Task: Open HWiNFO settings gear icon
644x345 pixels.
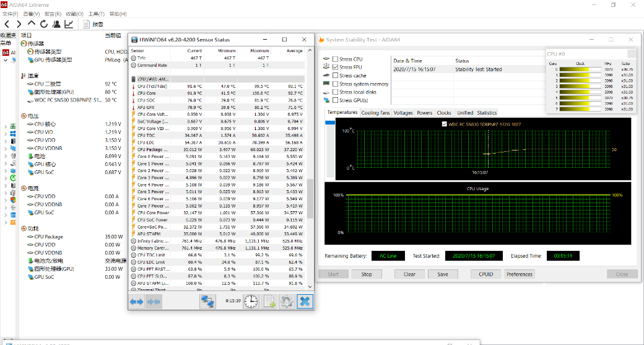Action: (x=286, y=301)
